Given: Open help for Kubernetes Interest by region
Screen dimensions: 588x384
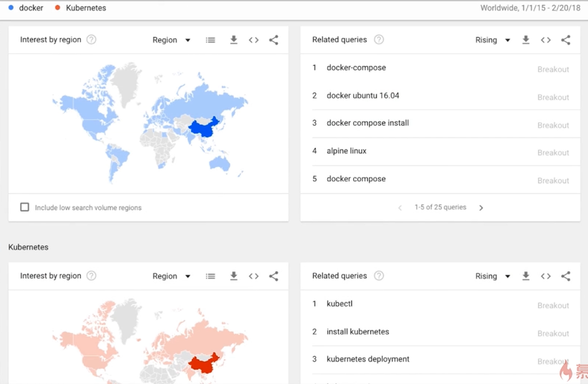Looking at the screenshot, I should (x=91, y=276).
